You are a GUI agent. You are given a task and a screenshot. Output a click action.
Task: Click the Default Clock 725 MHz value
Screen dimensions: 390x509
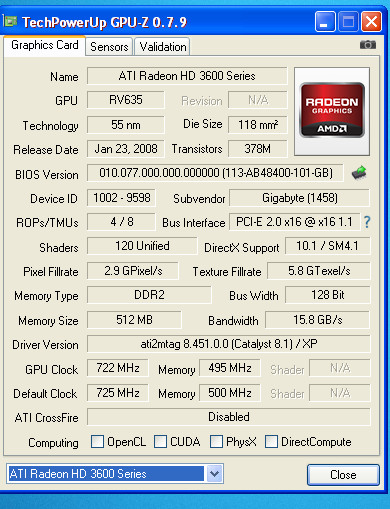coord(118,393)
